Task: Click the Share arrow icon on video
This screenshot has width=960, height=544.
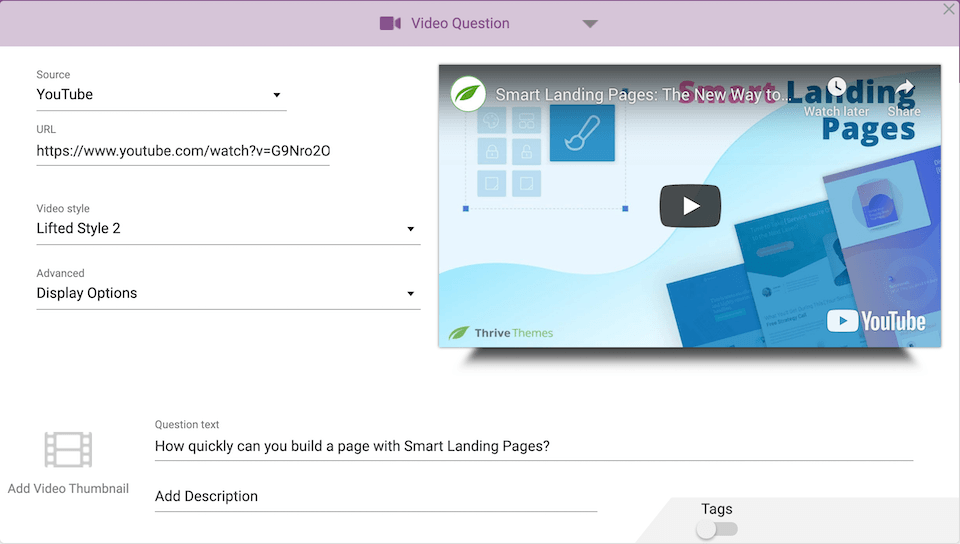Action: 904,88
